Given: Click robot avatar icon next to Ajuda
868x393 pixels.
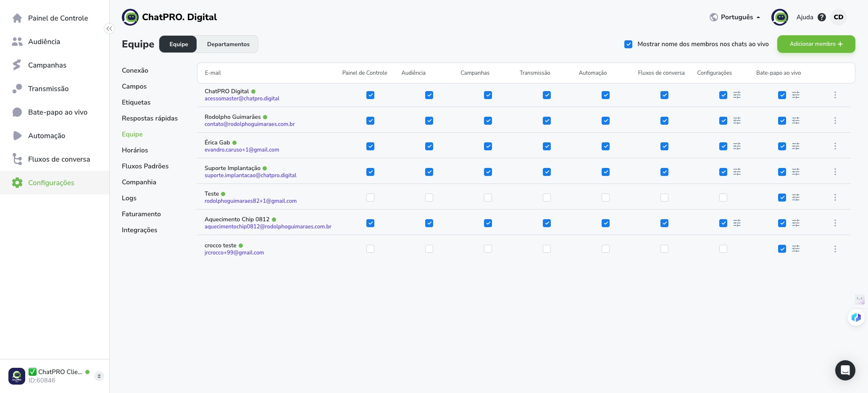Looking at the screenshot, I should pyautogui.click(x=780, y=17).
